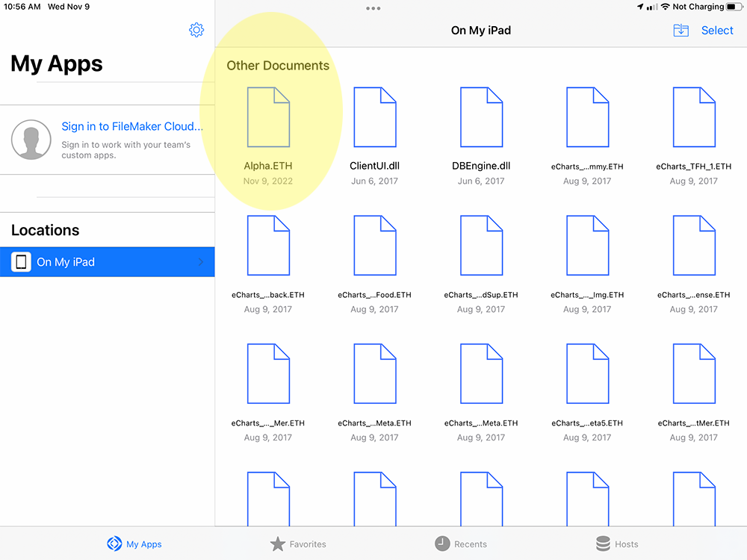Open the eCharts_...dSup.ETH file
The height and width of the screenshot is (560, 747).
coord(481,245)
